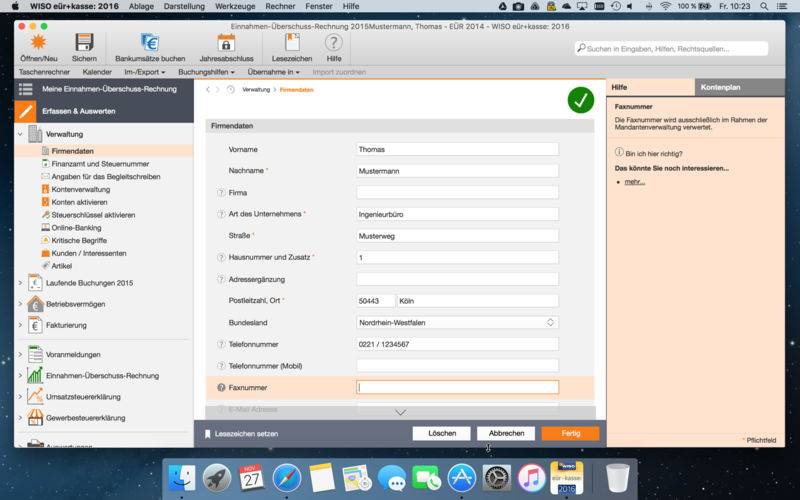Open the Ablage menu

[x=141, y=6]
